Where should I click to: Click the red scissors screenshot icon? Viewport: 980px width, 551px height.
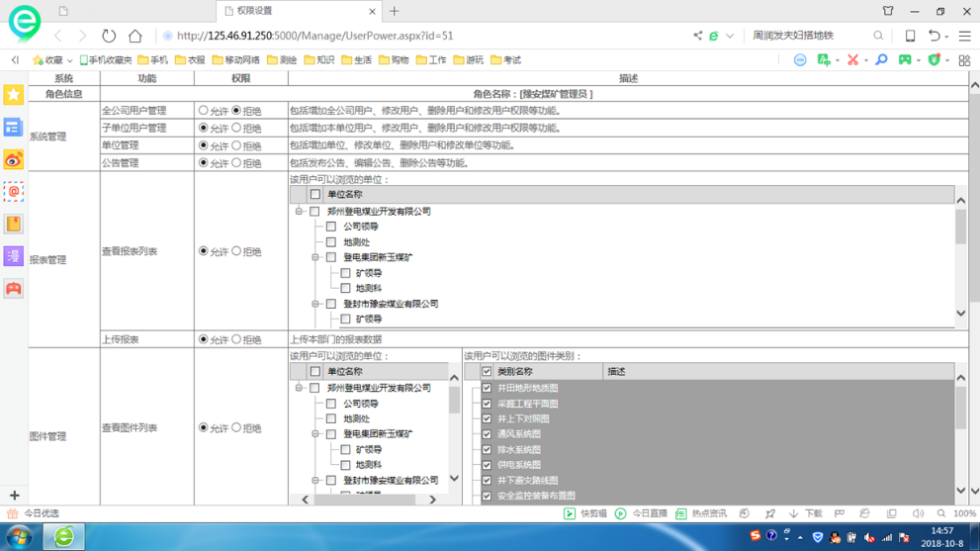(x=852, y=60)
